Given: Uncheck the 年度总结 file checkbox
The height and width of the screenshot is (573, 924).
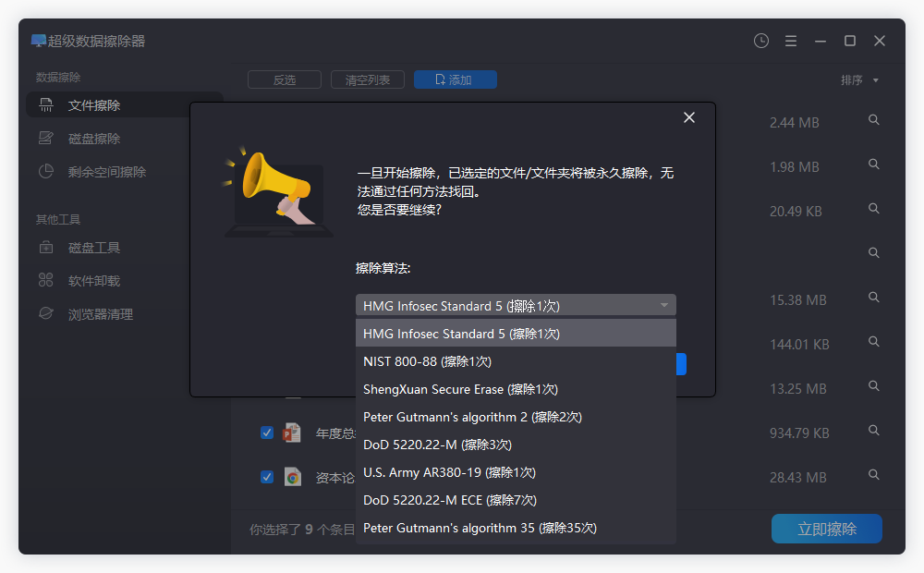Looking at the screenshot, I should click(x=267, y=433).
